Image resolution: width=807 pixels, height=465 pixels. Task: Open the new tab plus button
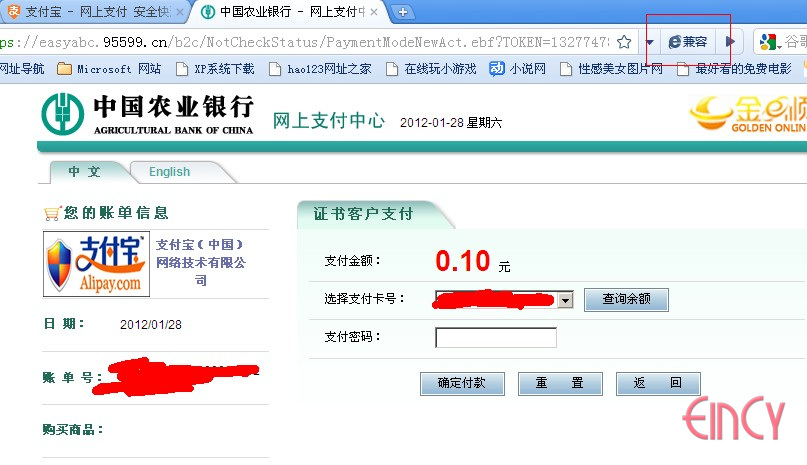click(x=403, y=12)
